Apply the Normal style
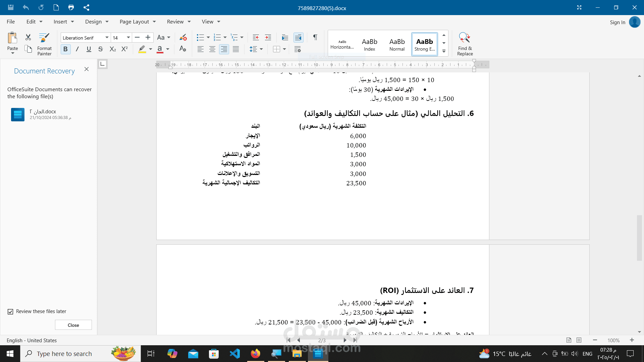 [x=397, y=44]
